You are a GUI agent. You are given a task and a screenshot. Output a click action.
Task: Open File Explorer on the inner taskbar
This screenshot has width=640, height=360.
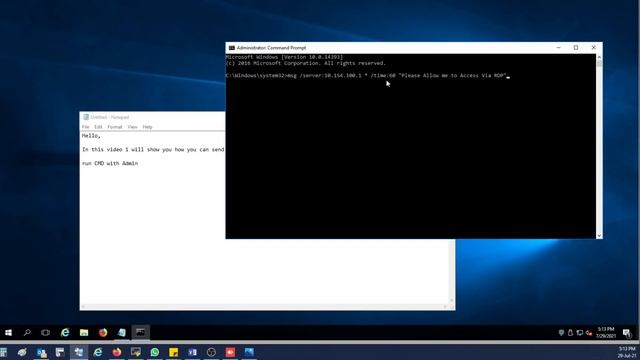point(84,333)
